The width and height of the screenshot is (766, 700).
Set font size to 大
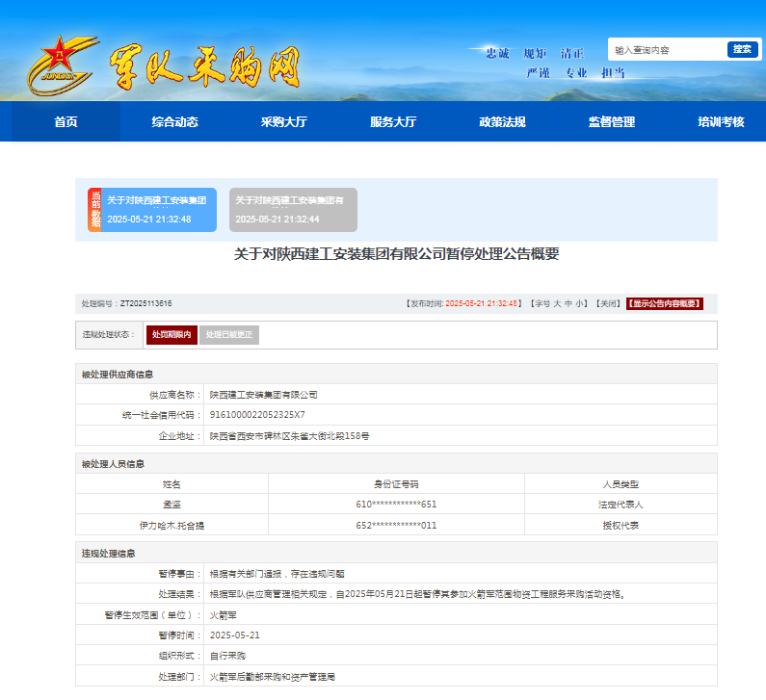coord(557,303)
